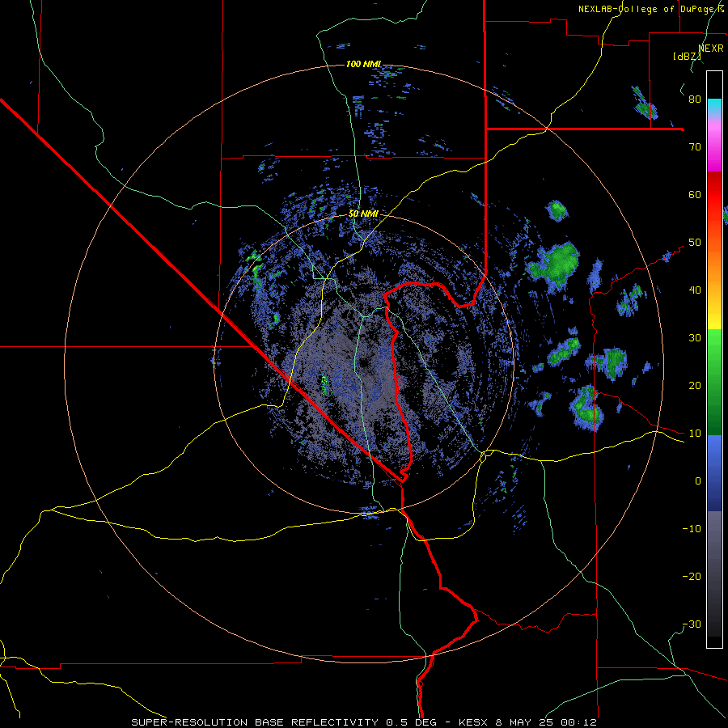This screenshot has height=728, width=728.
Task: Click the 0 dBZ scale value
Action: tap(698, 481)
